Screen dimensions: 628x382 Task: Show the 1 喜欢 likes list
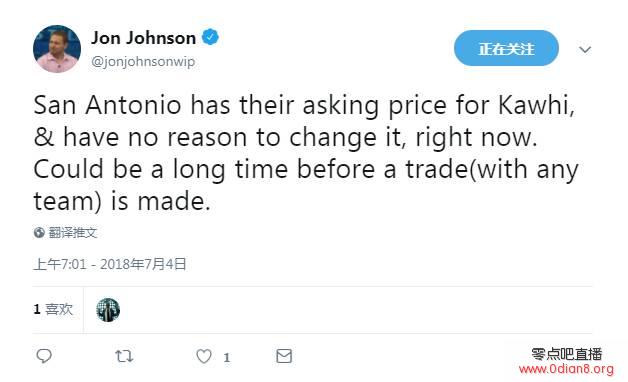[x=53, y=309]
